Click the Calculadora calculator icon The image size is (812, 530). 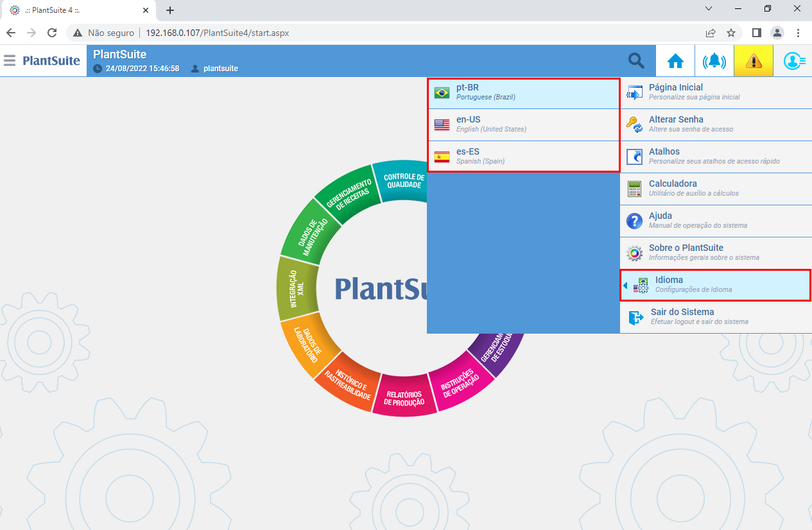coord(635,189)
